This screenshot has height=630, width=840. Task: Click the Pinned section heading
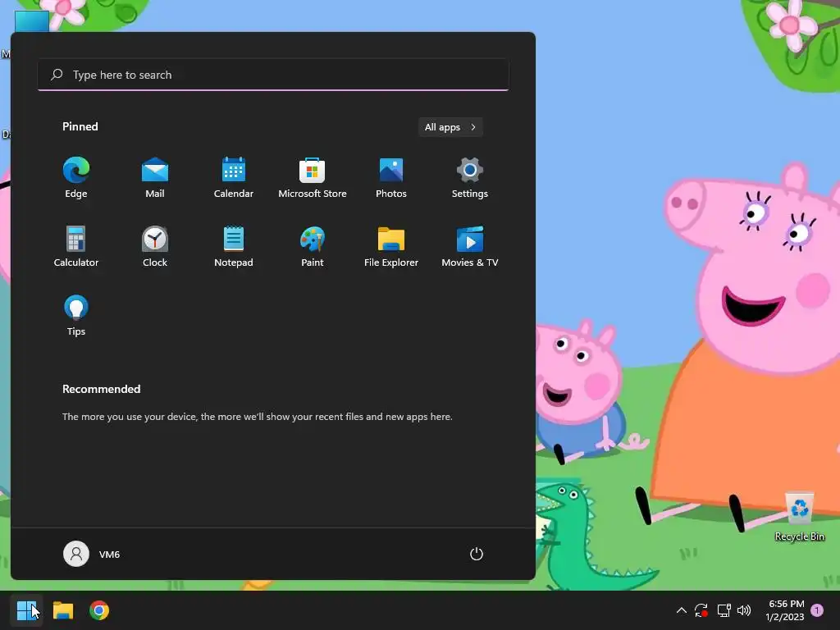(x=80, y=126)
